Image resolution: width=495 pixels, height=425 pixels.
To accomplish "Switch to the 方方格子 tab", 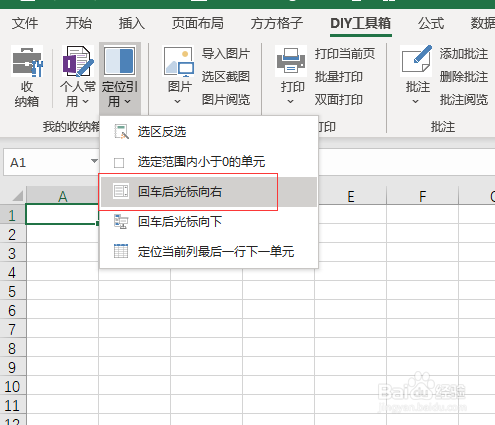I will 277,23.
